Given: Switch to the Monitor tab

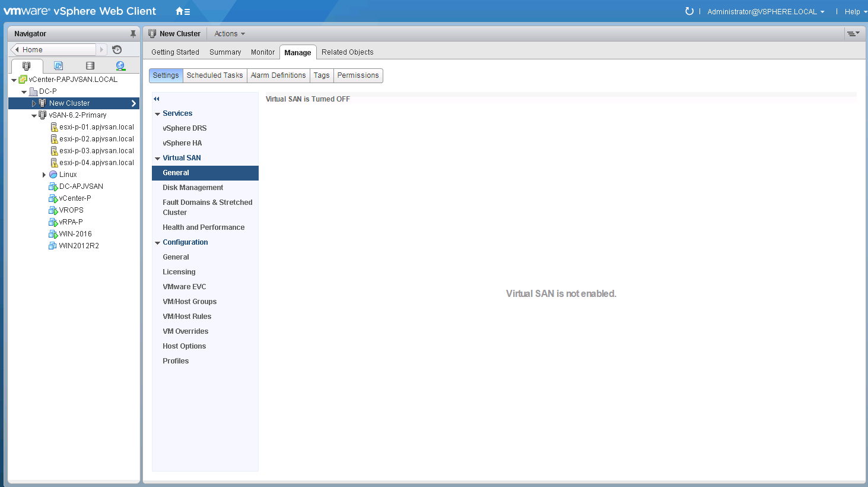Looking at the screenshot, I should (262, 52).
